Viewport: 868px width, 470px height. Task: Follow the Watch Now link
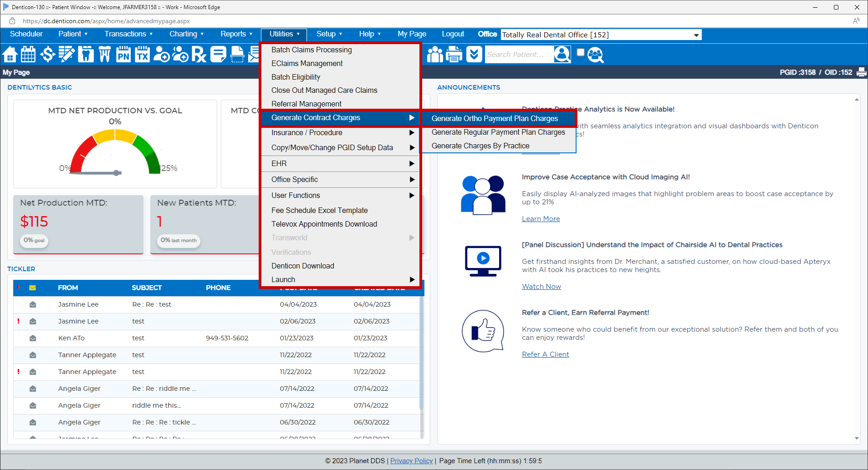541,287
